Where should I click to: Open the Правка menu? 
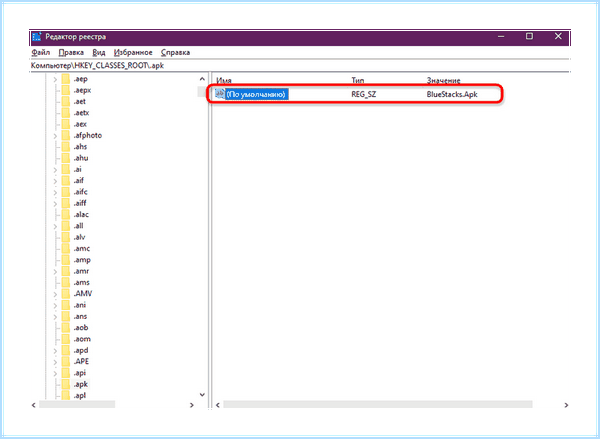coord(71,52)
